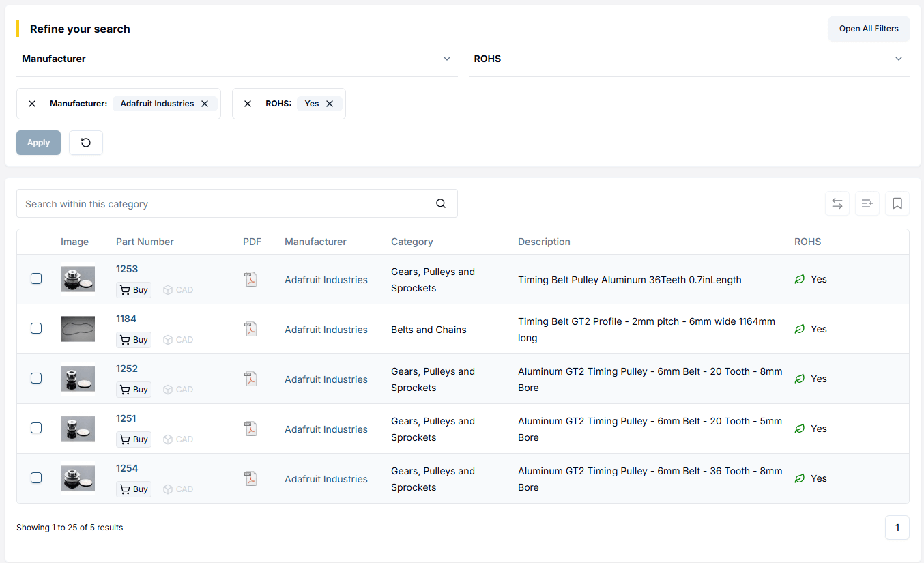This screenshot has width=924, height=563.
Task: Open the PDF datasheet for part 1253
Action: pyautogui.click(x=250, y=279)
